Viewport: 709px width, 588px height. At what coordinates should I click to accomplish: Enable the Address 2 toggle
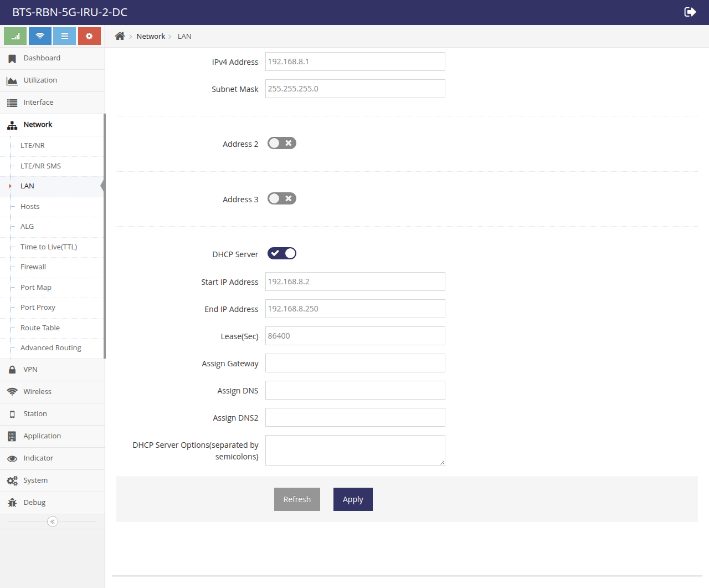click(x=282, y=143)
